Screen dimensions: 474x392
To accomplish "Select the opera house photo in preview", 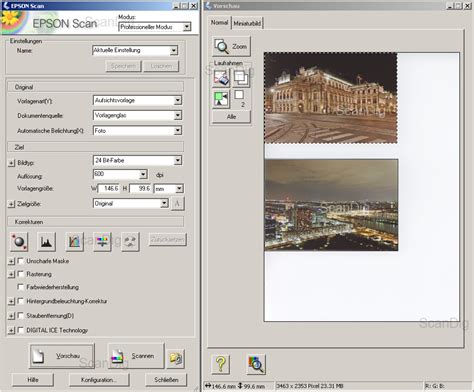I will 331,98.
